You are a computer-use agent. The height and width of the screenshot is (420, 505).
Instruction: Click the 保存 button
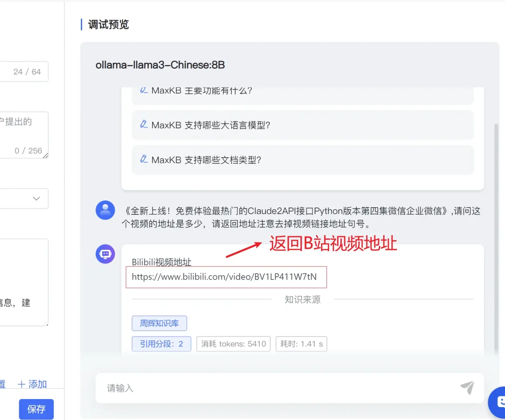point(36,409)
